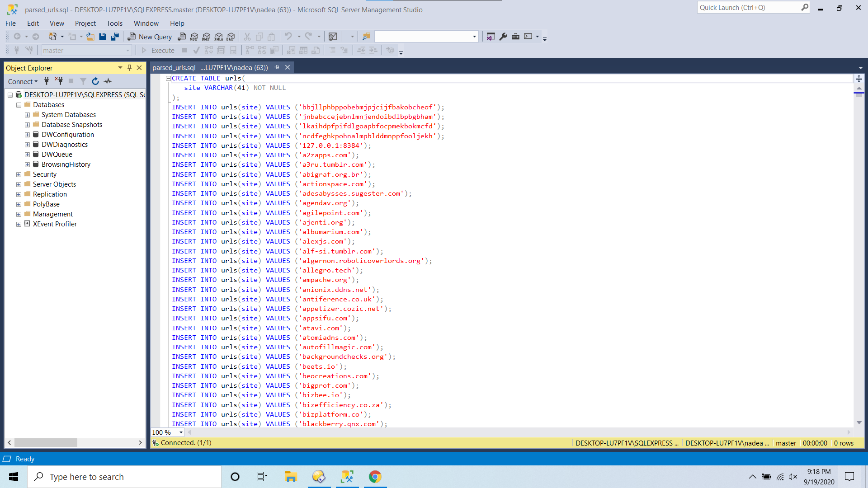Refresh the Object Explorer tree
868x488 pixels.
pyautogui.click(x=95, y=81)
